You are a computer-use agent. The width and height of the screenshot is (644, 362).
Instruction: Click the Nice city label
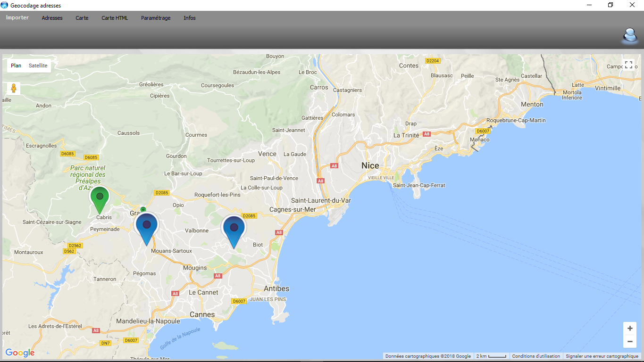pyautogui.click(x=370, y=165)
